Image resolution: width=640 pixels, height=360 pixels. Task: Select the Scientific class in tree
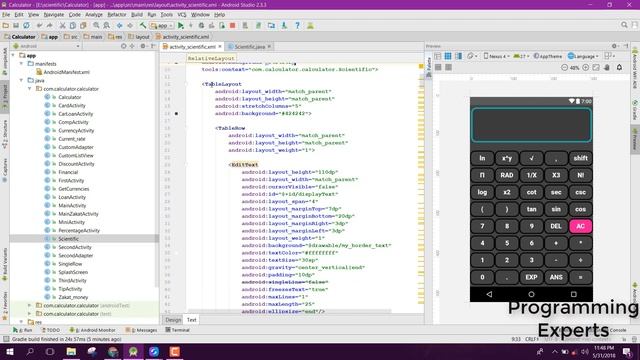[68, 239]
